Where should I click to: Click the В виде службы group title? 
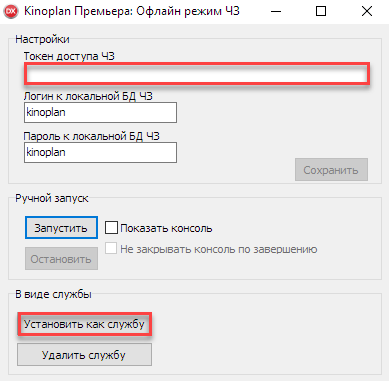pyautogui.click(x=53, y=294)
